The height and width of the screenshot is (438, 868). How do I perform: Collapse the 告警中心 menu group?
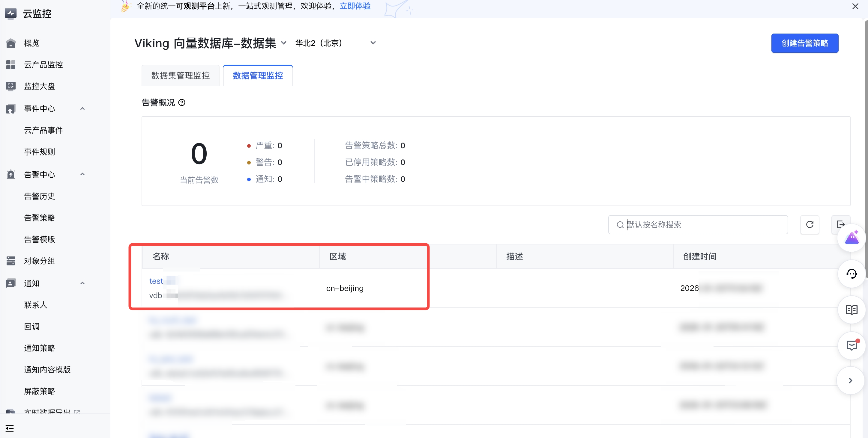[82, 174]
